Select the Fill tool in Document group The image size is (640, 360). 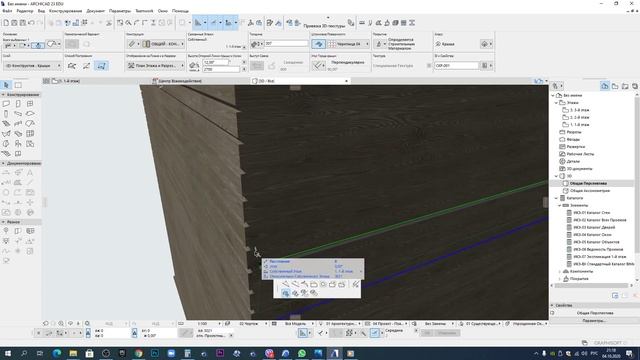click(18, 182)
